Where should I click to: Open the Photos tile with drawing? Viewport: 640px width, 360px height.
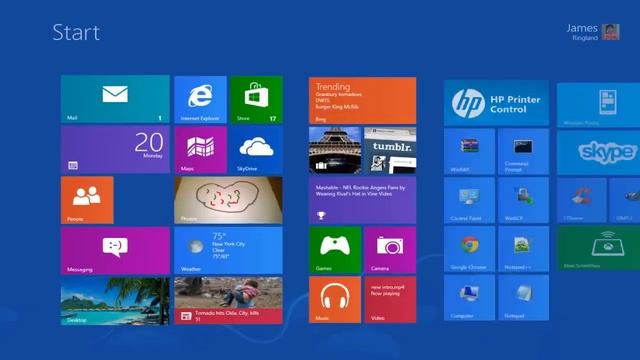[228, 200]
